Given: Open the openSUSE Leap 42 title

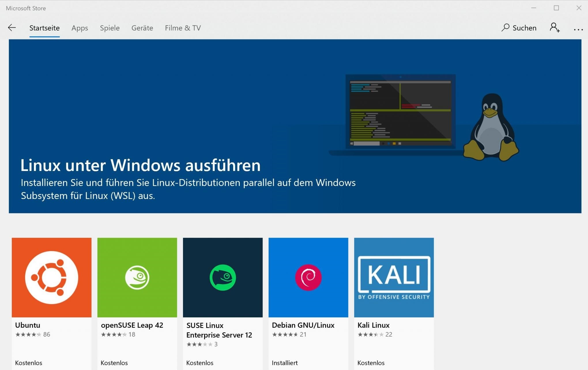Looking at the screenshot, I should (x=132, y=325).
